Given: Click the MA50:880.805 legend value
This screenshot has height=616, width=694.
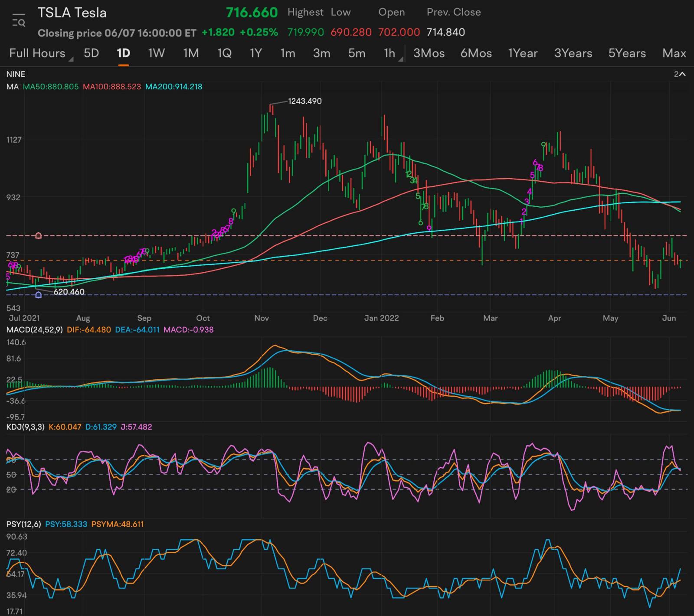Looking at the screenshot, I should pyautogui.click(x=51, y=87).
